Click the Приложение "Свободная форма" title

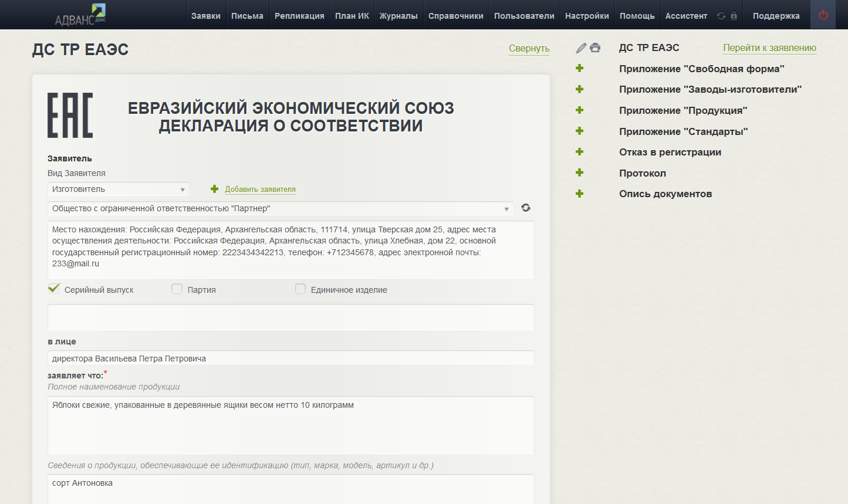tap(701, 69)
